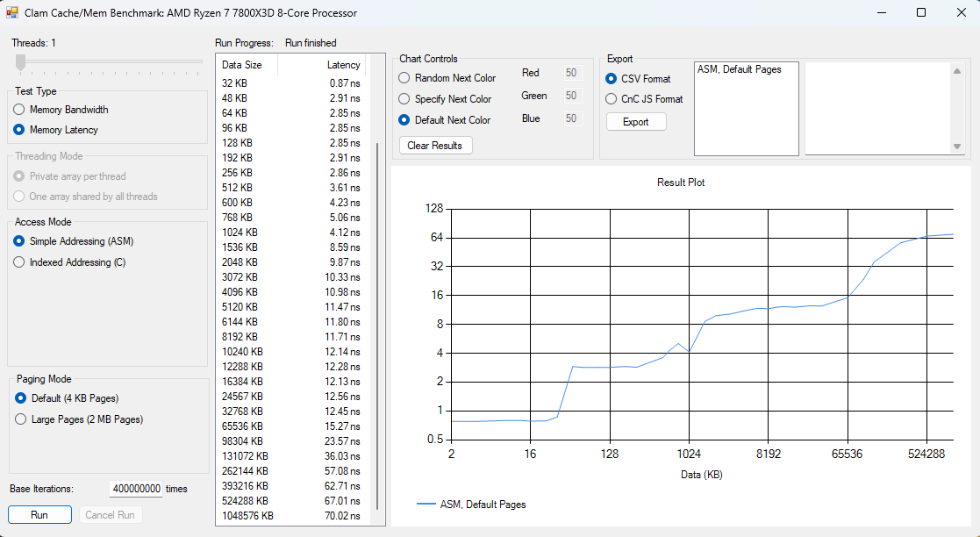This screenshot has width=980, height=537.
Task: Select the 768 KB result row
Action: coord(293,218)
